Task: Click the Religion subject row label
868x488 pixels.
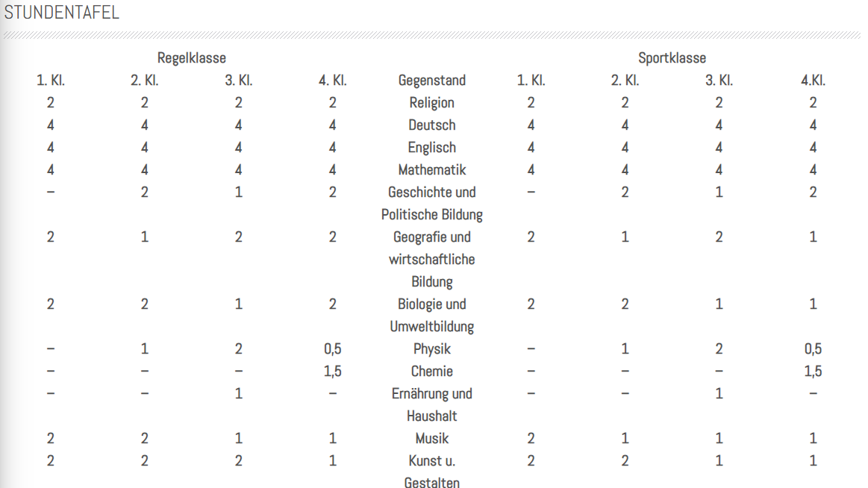Action: point(432,103)
